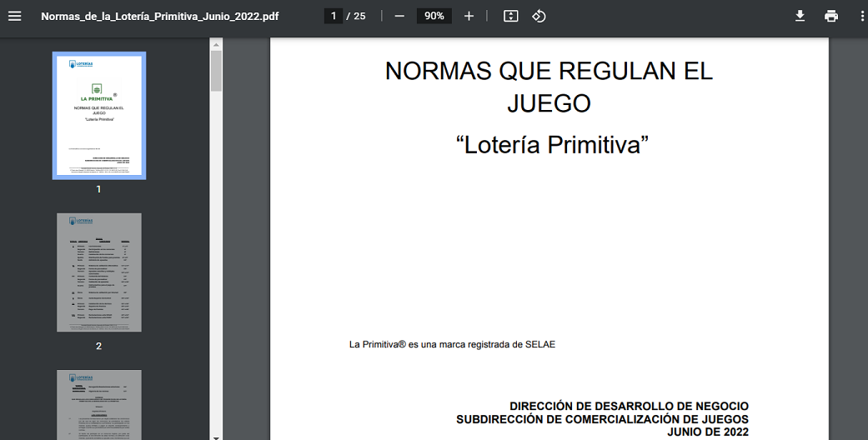Click the thumbnail scrollbar up arrow
This screenshot has width=868, height=440.
pos(216,44)
